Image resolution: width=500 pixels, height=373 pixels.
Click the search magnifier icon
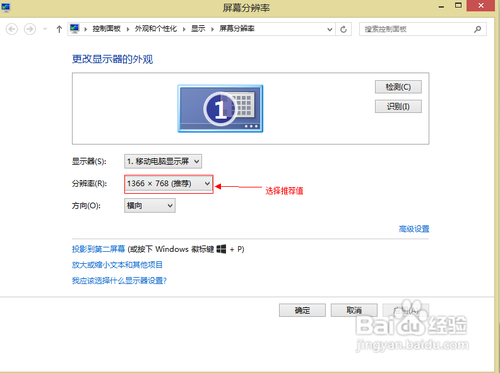(x=478, y=29)
